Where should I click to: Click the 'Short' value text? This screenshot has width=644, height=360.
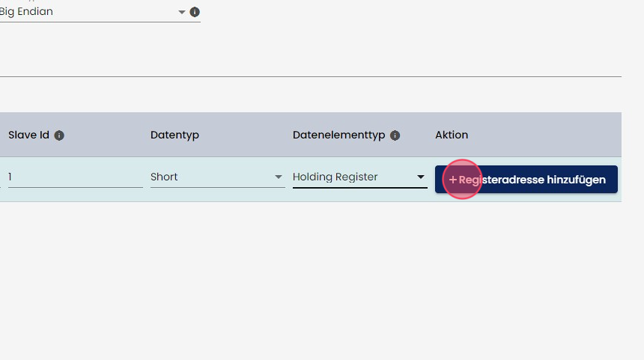(164, 177)
